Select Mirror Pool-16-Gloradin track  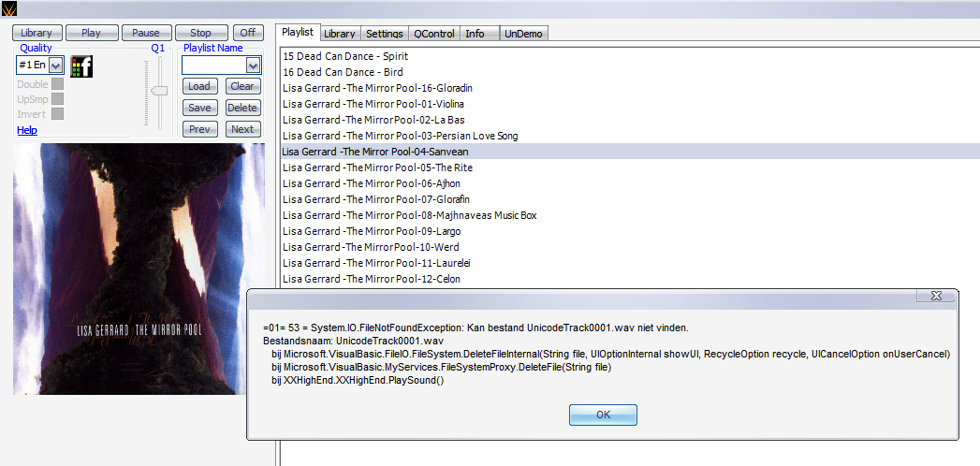click(630, 88)
